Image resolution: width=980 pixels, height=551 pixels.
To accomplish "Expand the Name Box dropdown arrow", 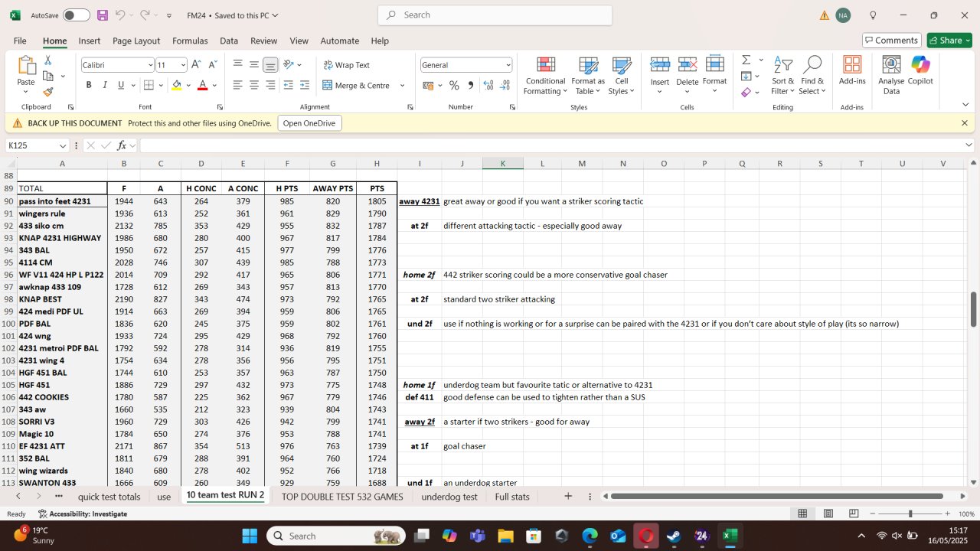I will coord(63,145).
